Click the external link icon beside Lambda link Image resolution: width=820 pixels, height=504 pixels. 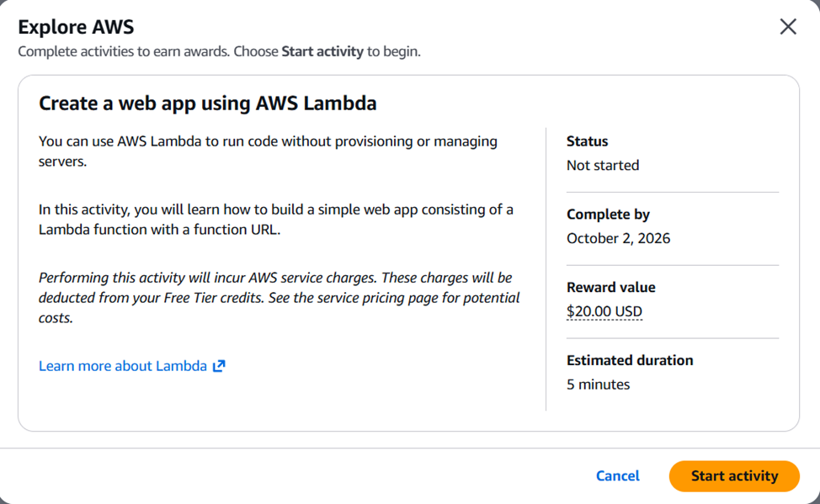click(219, 366)
